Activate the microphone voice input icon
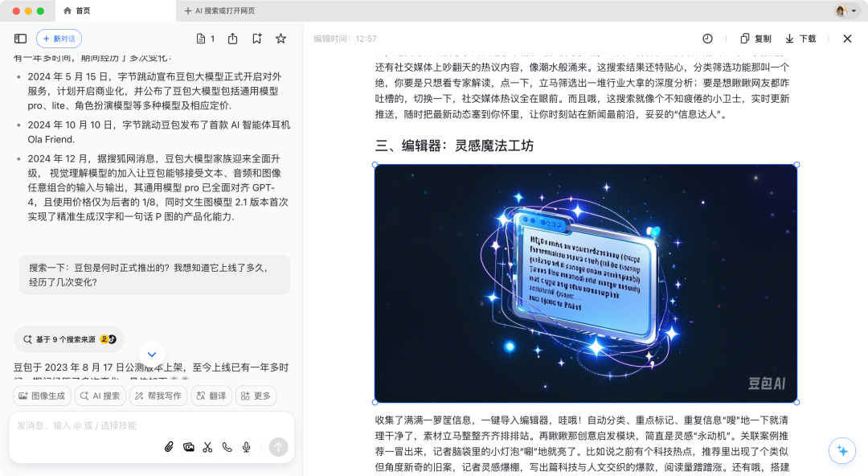This screenshot has height=476, width=868. tap(247, 447)
